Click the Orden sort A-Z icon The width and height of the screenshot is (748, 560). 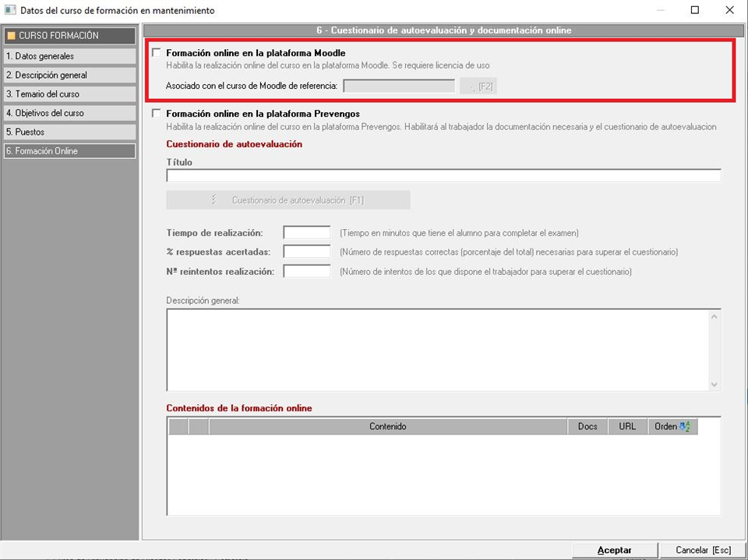pos(685,427)
